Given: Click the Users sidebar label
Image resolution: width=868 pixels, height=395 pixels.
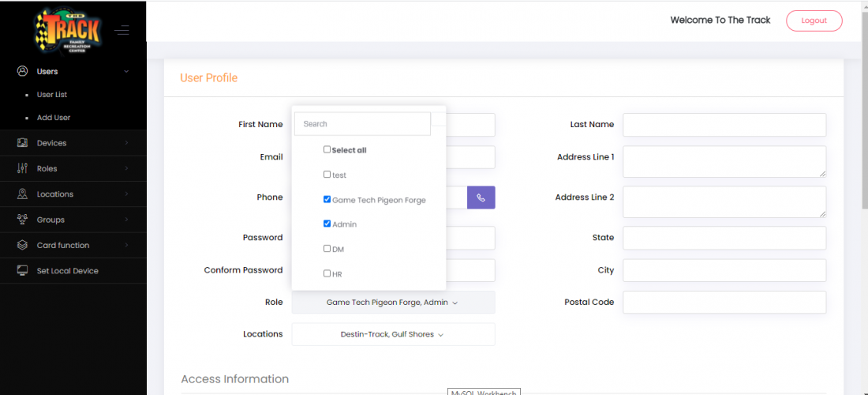Looking at the screenshot, I should pyautogui.click(x=47, y=71).
